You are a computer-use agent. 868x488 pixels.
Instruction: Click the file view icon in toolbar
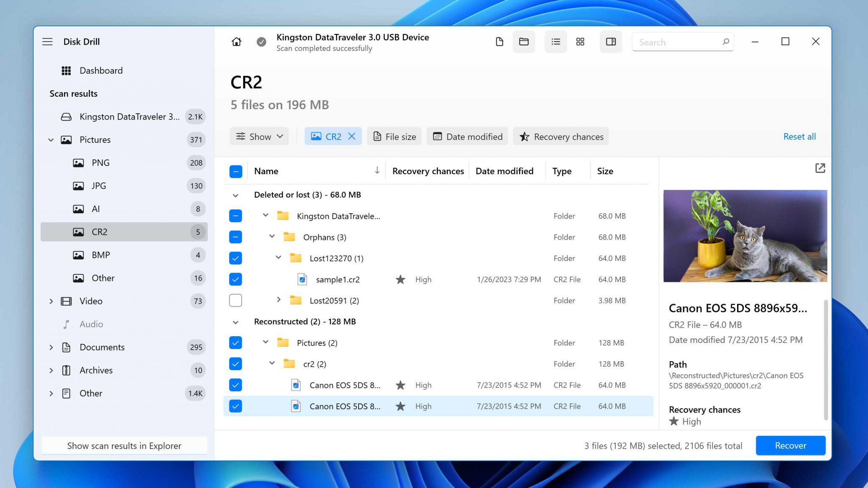click(x=499, y=42)
